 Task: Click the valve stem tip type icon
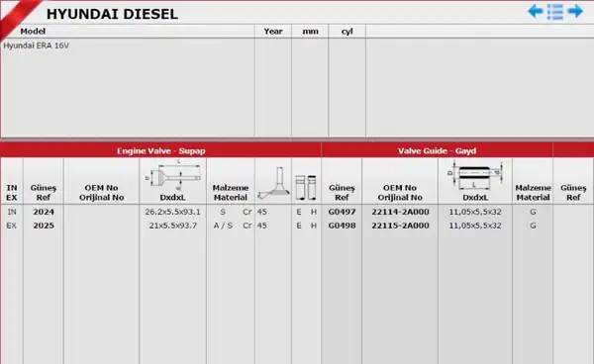pyautogui.click(x=306, y=187)
